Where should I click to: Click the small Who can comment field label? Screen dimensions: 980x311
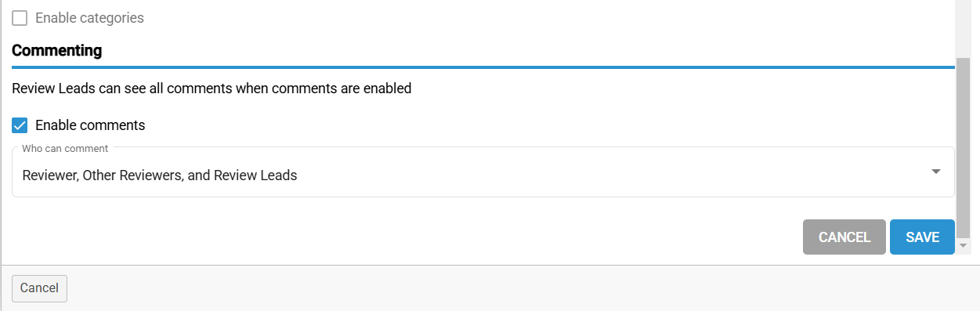(65, 148)
